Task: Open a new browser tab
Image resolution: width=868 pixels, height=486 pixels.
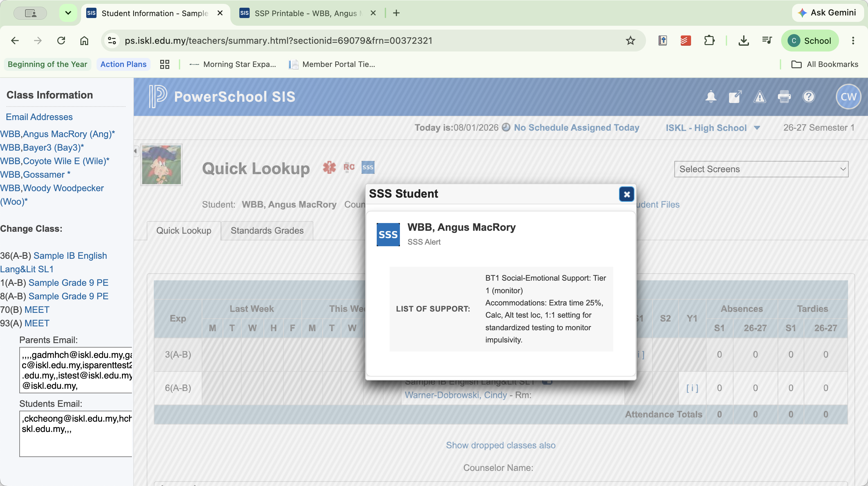Action: pos(396,13)
